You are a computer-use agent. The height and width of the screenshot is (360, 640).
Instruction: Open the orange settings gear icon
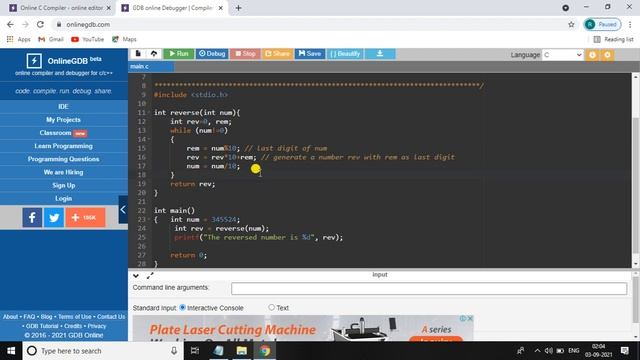607,55
